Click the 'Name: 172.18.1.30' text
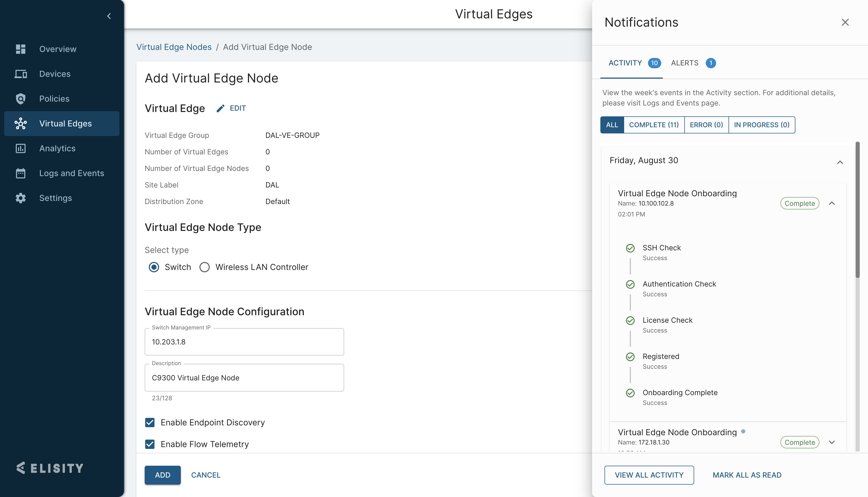Viewport: 868px width, 497px height. (x=643, y=442)
